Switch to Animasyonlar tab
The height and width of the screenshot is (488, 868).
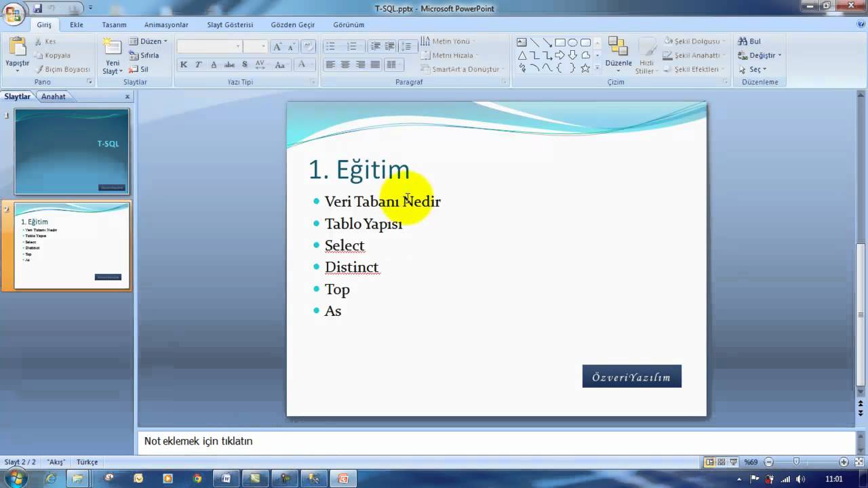point(166,24)
